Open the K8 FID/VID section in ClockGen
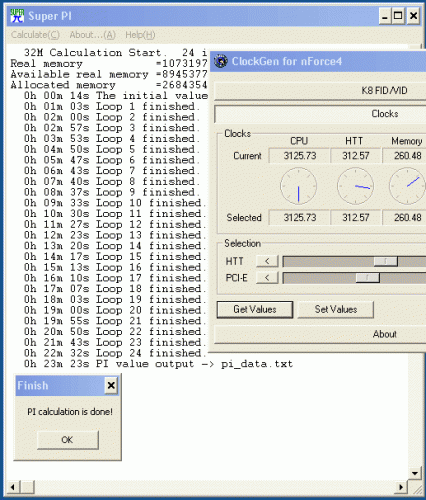The image size is (426, 500). 320,91
